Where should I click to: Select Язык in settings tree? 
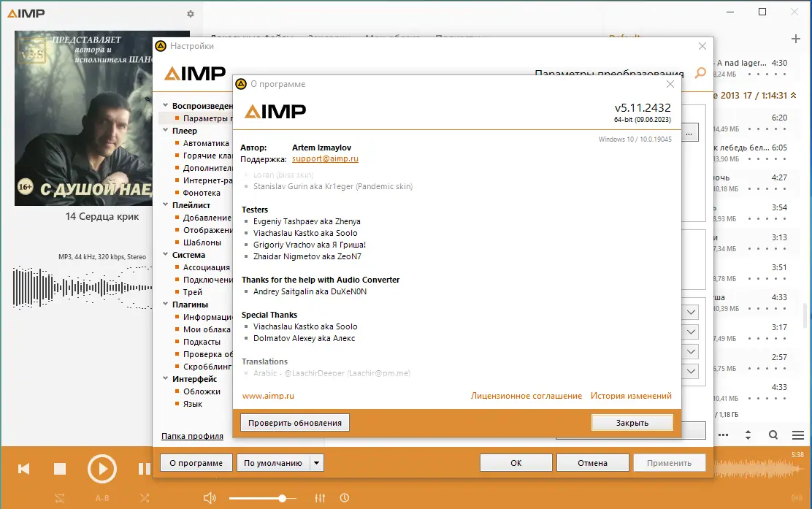[193, 404]
